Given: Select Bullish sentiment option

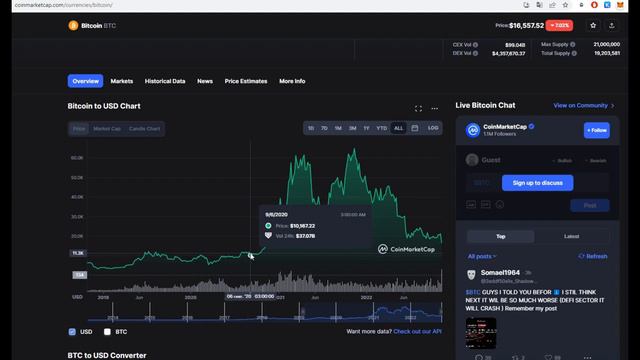Looking at the screenshot, I should point(562,160).
